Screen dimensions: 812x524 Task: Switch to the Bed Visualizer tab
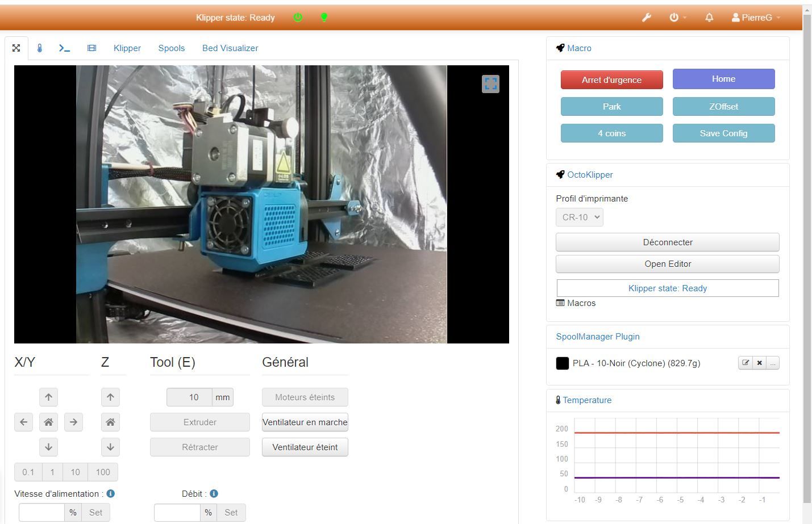click(x=230, y=48)
